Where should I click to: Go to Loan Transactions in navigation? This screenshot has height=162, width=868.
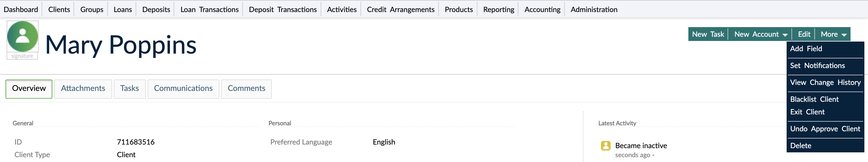[209, 9]
